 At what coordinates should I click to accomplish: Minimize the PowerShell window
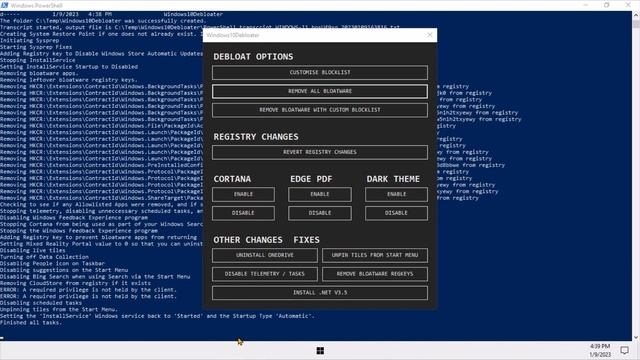tap(586, 5)
